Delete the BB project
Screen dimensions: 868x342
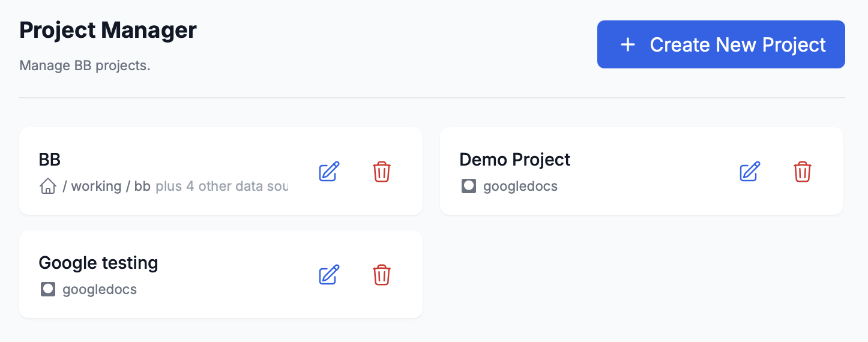(382, 172)
